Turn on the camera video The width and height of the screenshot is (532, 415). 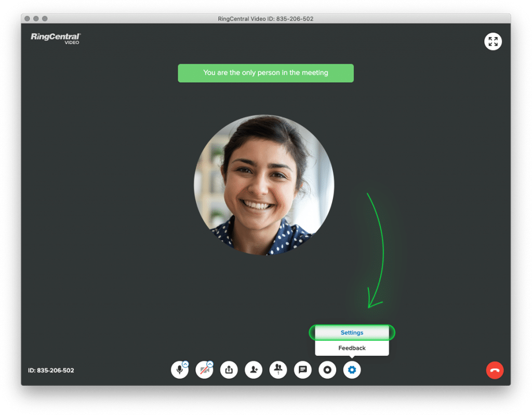(x=204, y=370)
